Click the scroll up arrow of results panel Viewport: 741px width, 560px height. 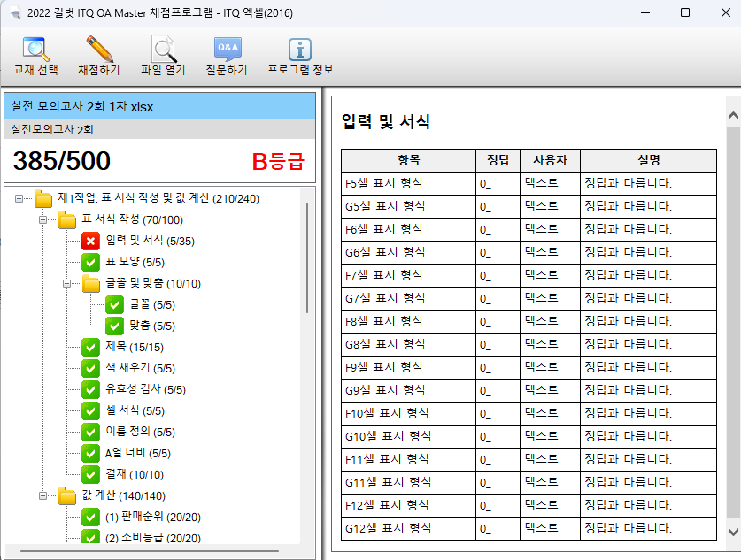(733, 116)
